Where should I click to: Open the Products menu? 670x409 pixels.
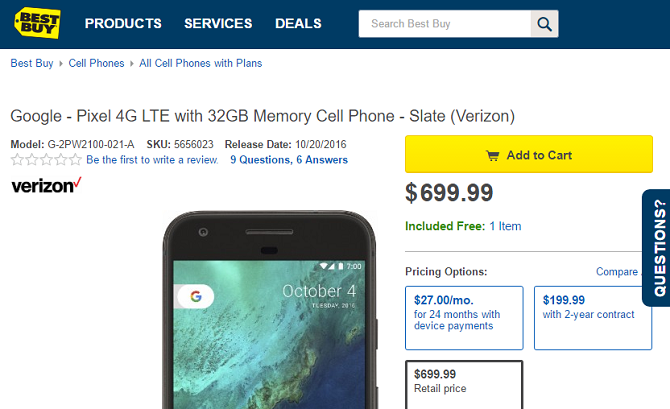[x=123, y=23]
